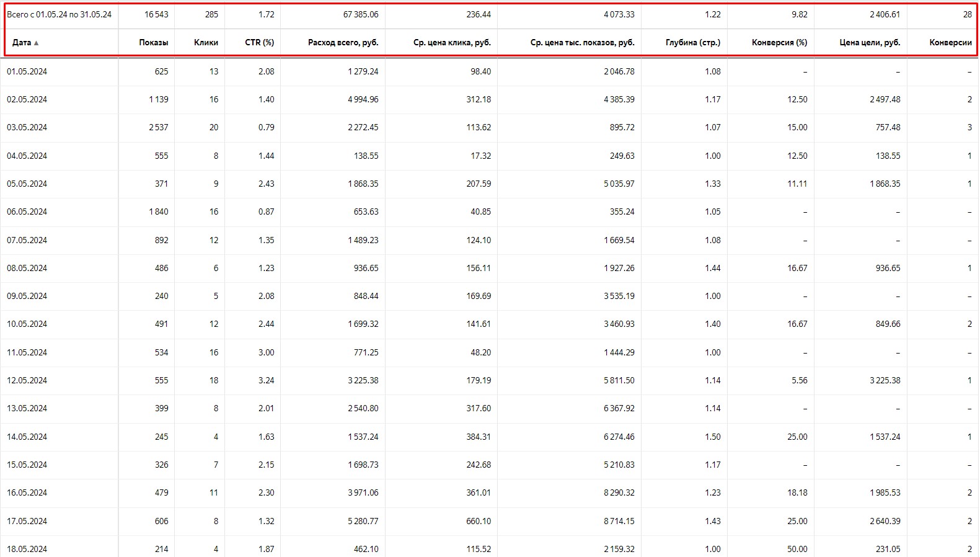Sort by the Конверсии column header
Viewport: 980px width, 557px height.
[x=950, y=43]
